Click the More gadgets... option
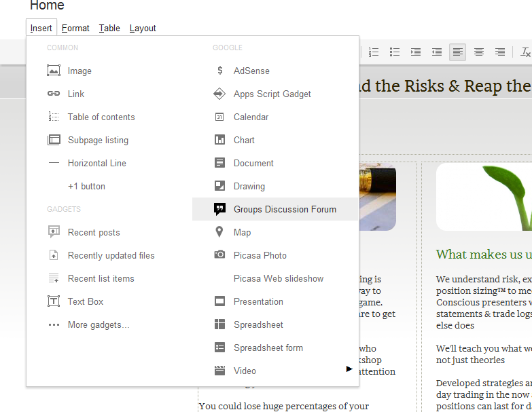This screenshot has height=412, width=532. (x=98, y=324)
